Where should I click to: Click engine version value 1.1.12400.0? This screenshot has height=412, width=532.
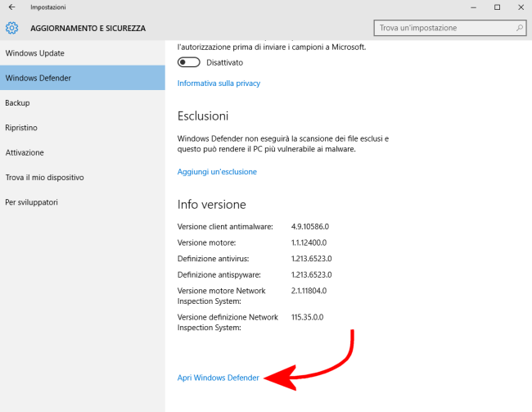pos(309,242)
